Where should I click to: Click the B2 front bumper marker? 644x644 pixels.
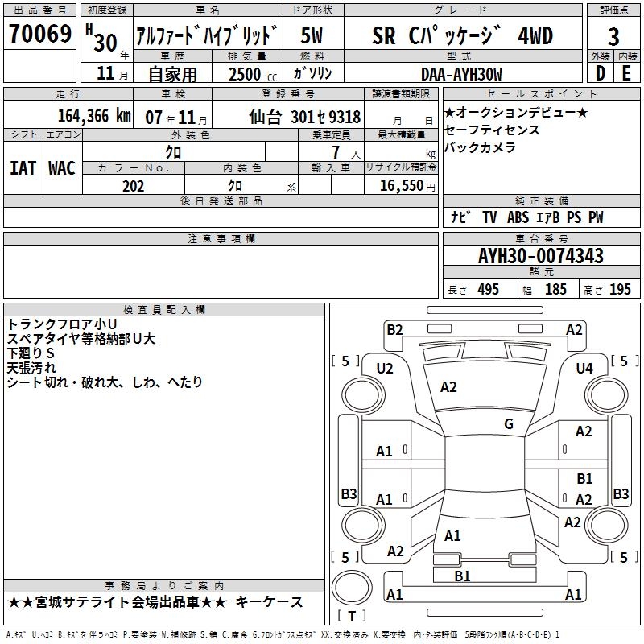pos(394,329)
